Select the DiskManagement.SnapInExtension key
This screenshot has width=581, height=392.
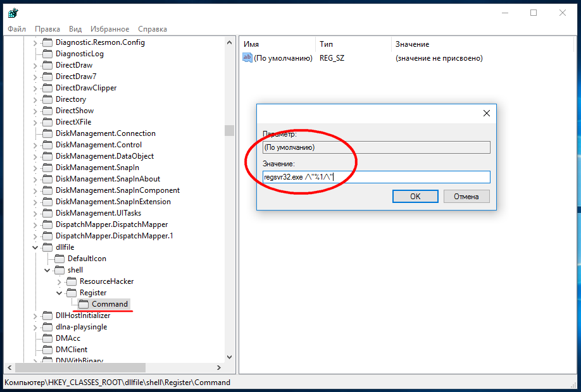[x=113, y=202]
